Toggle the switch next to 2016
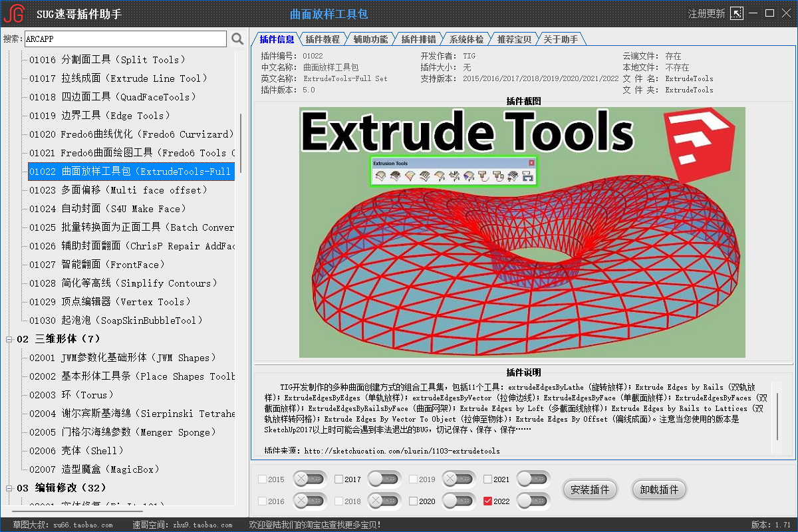 [311, 501]
